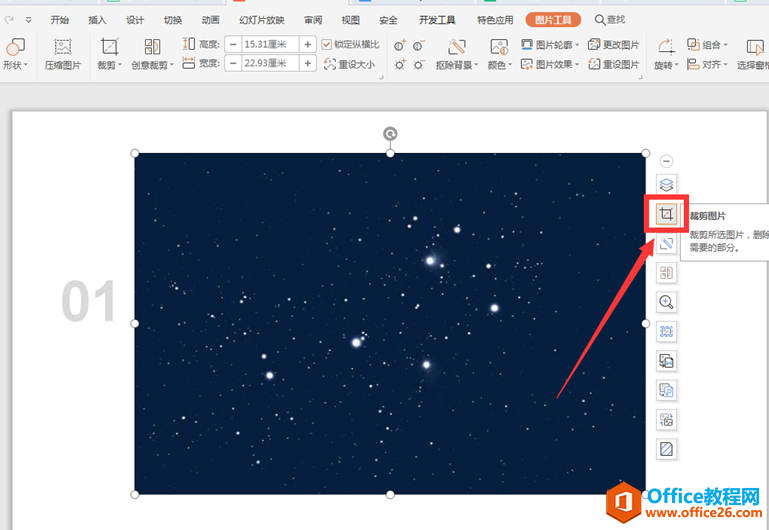Click the height field showing 15.31厘米
This screenshot has height=530, width=769.
pyautogui.click(x=270, y=44)
